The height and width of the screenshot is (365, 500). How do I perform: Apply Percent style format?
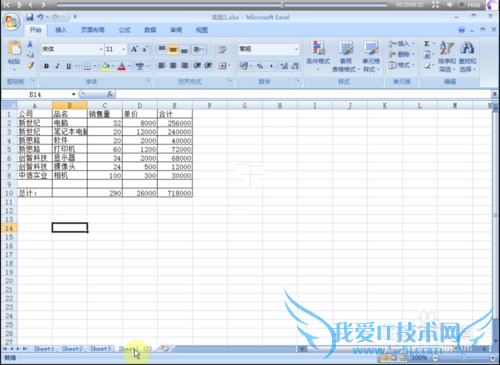coord(260,66)
